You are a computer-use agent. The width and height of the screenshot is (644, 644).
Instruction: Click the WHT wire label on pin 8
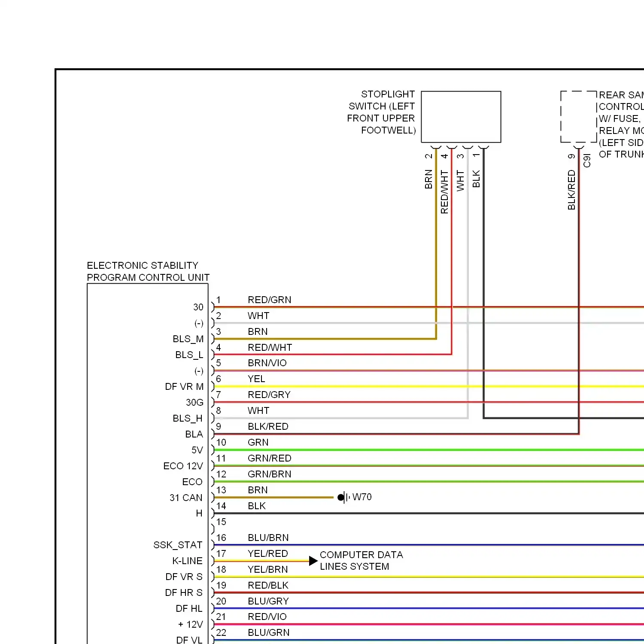(x=258, y=410)
